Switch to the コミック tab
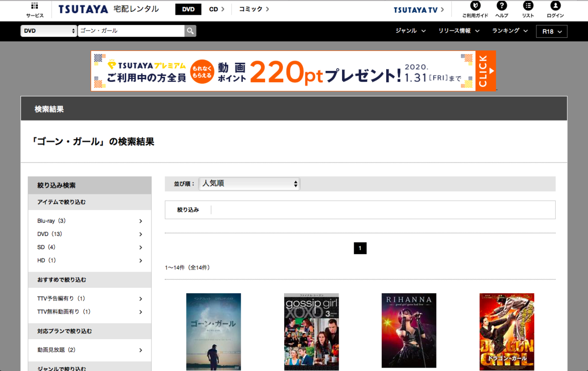The width and height of the screenshot is (588, 371). point(254,9)
